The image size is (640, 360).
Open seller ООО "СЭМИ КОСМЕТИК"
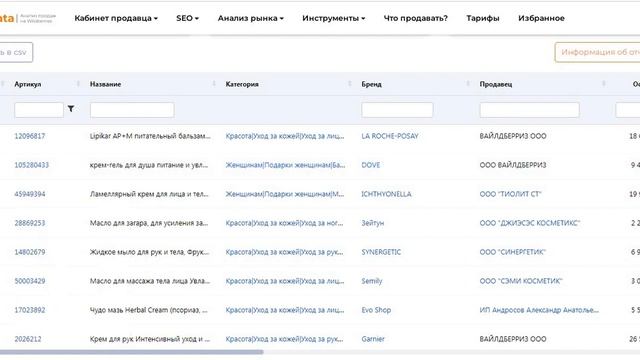[521, 281]
